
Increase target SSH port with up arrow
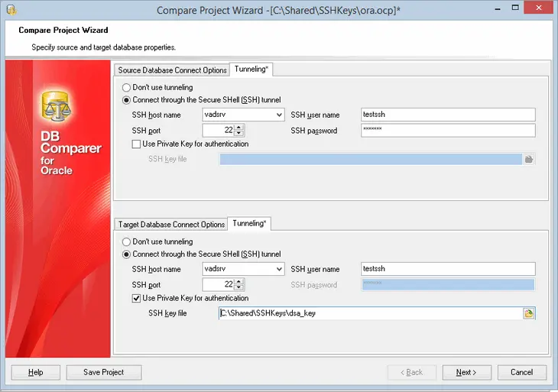coord(239,282)
